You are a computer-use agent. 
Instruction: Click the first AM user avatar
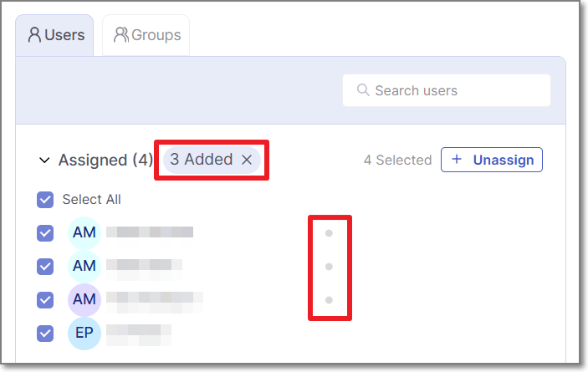click(84, 233)
